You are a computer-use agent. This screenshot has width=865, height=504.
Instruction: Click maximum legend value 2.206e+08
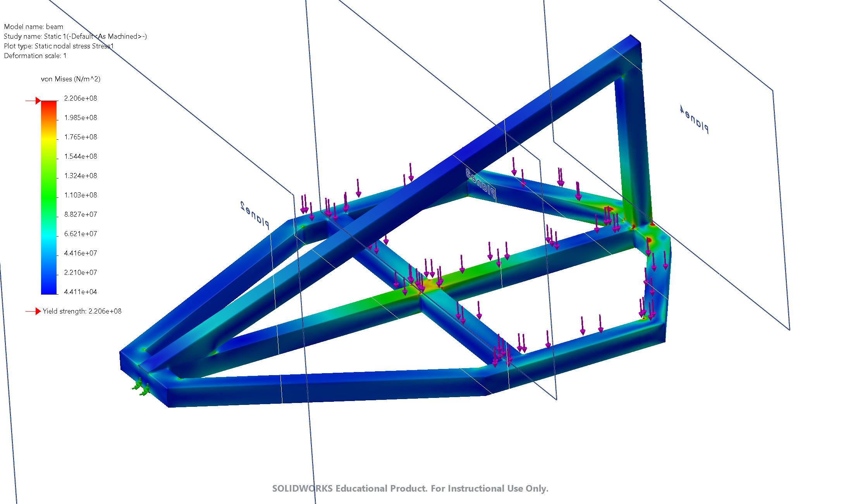pyautogui.click(x=81, y=98)
